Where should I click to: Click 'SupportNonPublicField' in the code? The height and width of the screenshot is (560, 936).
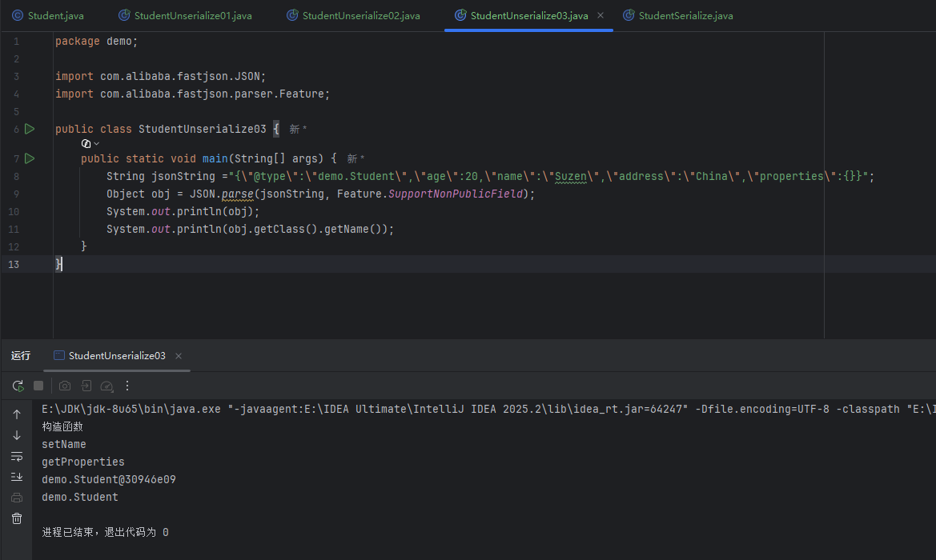pyautogui.click(x=456, y=194)
